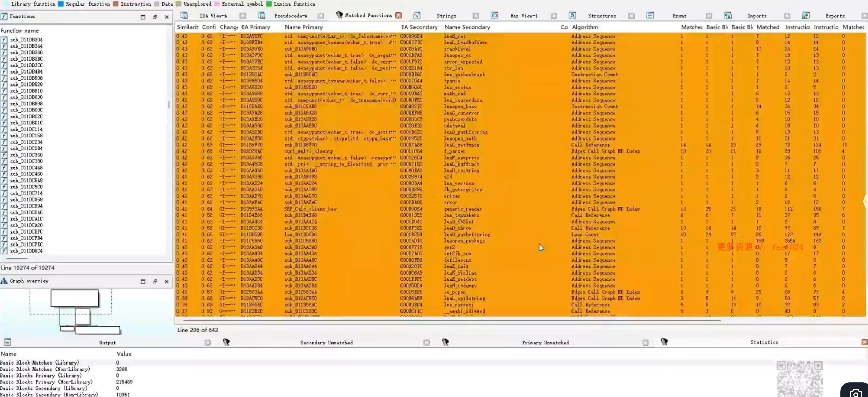The height and width of the screenshot is (397, 868).
Task: Click the Secondary Unmatched BinDiff icon
Action: (226, 342)
